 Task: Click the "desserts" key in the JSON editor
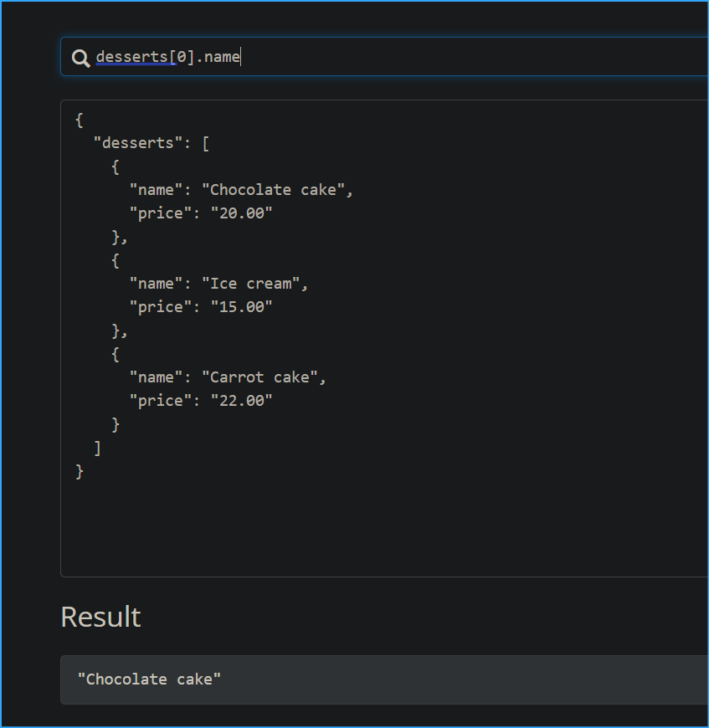(x=137, y=143)
